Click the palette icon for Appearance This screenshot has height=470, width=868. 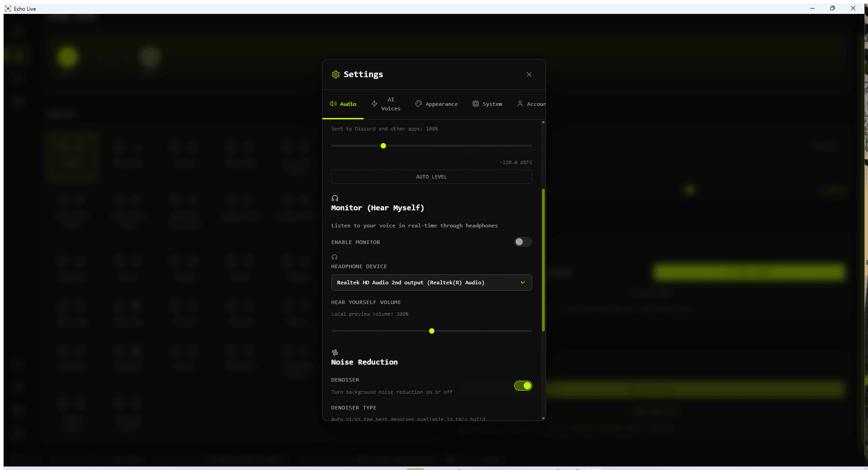[x=419, y=104]
